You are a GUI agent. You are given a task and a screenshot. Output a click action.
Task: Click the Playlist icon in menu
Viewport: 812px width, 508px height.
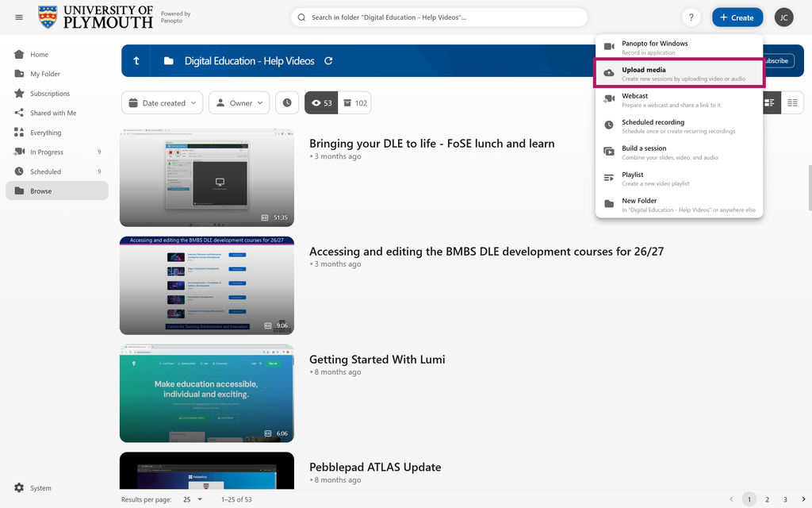tap(609, 178)
